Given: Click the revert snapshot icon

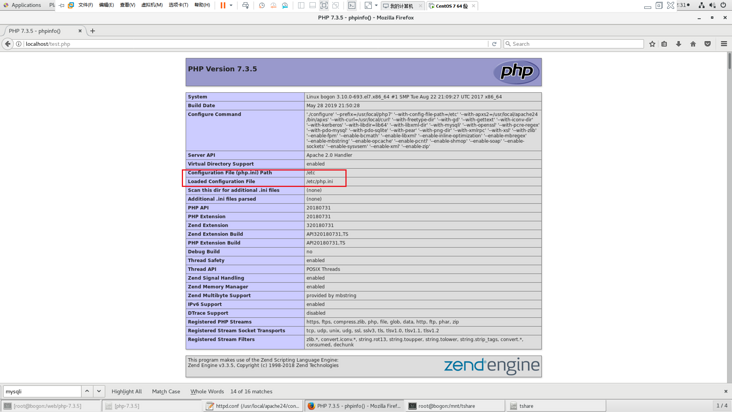Looking at the screenshot, I should pos(273,6).
